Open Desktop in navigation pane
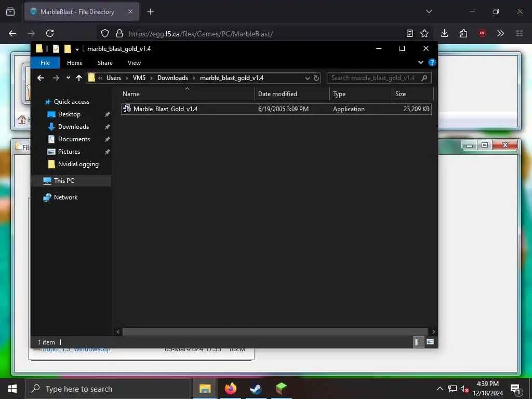Image resolution: width=532 pixels, height=399 pixels. click(x=69, y=114)
